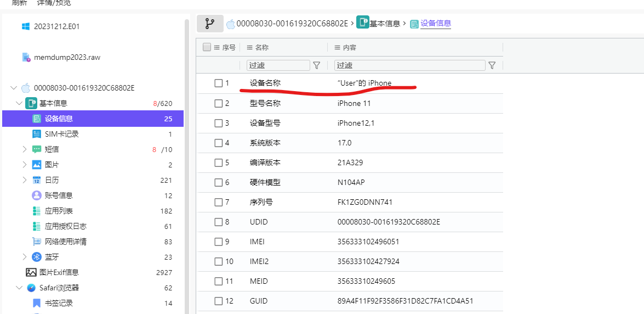Image resolution: width=644 pixels, height=314 pixels.
Task: Click the serial number FK1ZG0DNN741 cell
Action: 364,202
